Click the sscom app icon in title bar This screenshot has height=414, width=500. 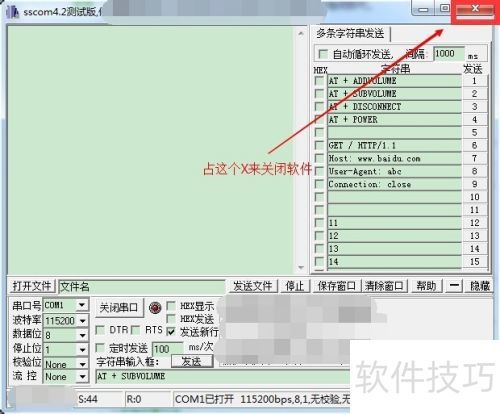pyautogui.click(x=12, y=11)
